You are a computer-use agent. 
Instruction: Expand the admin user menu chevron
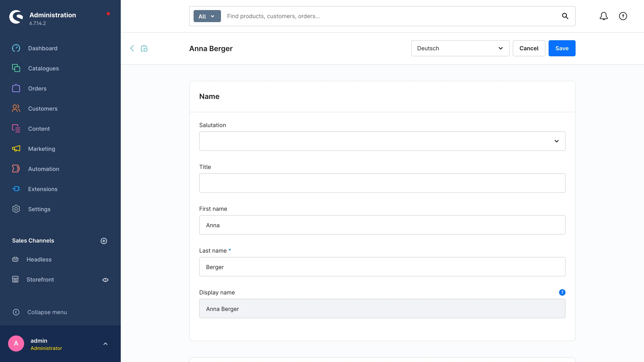(105, 344)
